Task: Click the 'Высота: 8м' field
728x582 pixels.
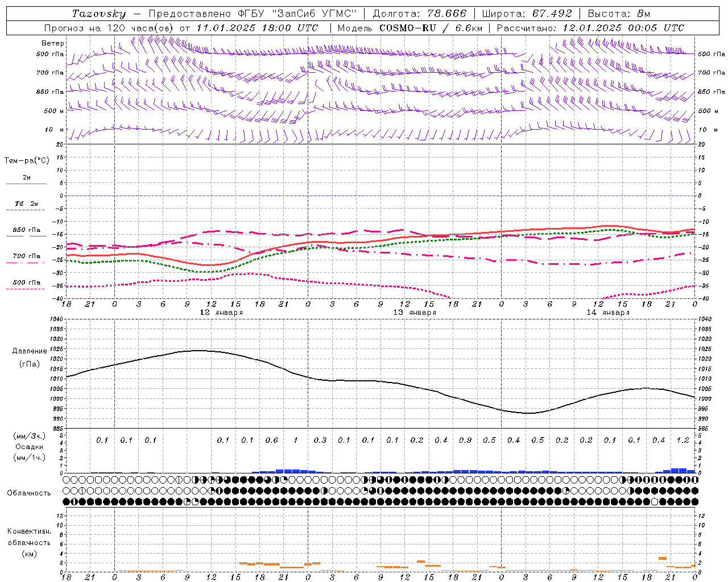Action: [x=619, y=14]
